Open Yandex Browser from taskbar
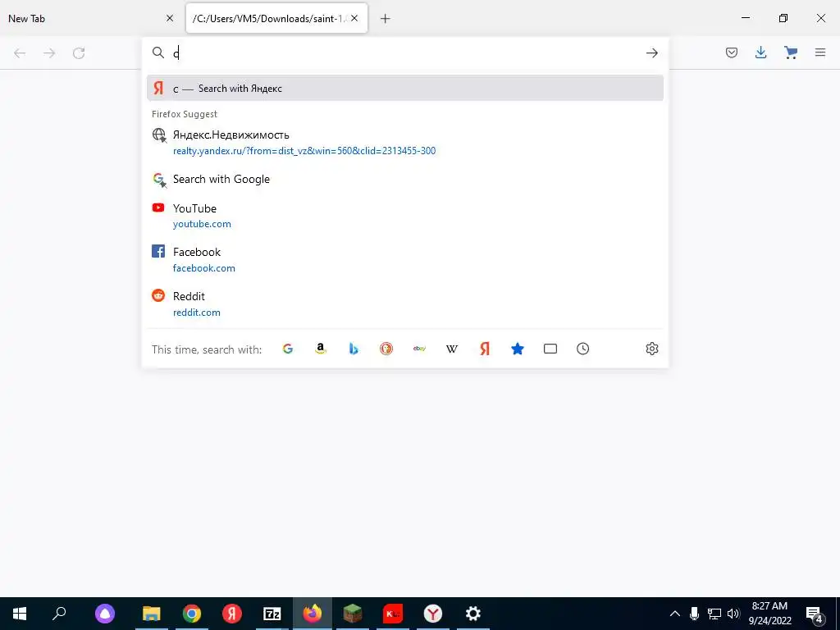Screen dimensions: 840x630 433,614
